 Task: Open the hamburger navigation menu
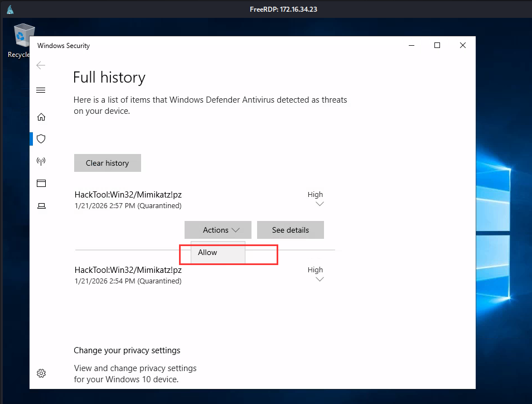click(41, 90)
